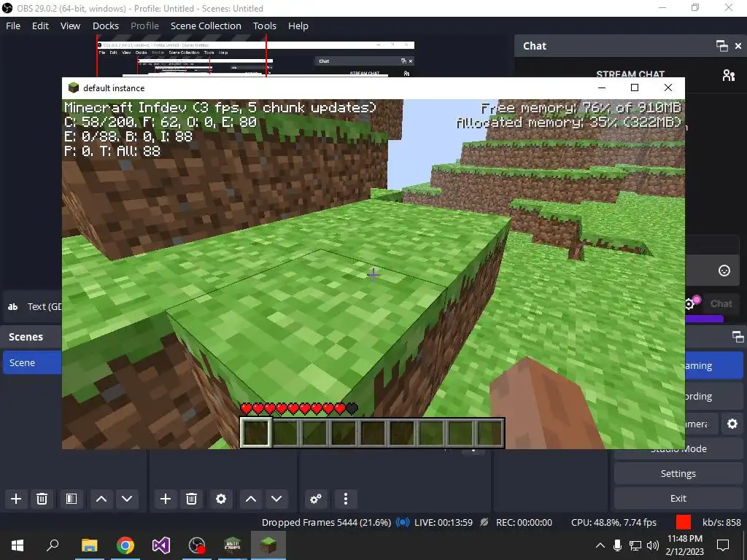747x560 pixels.
Task: Open File Explorer from taskbar
Action: [x=89, y=545]
